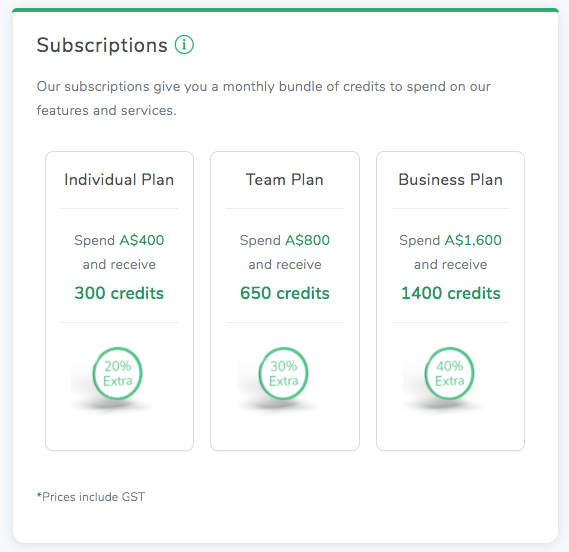This screenshot has height=552, width=569.
Task: Click 'and receive' text in Individual Plan
Action: [119, 264]
